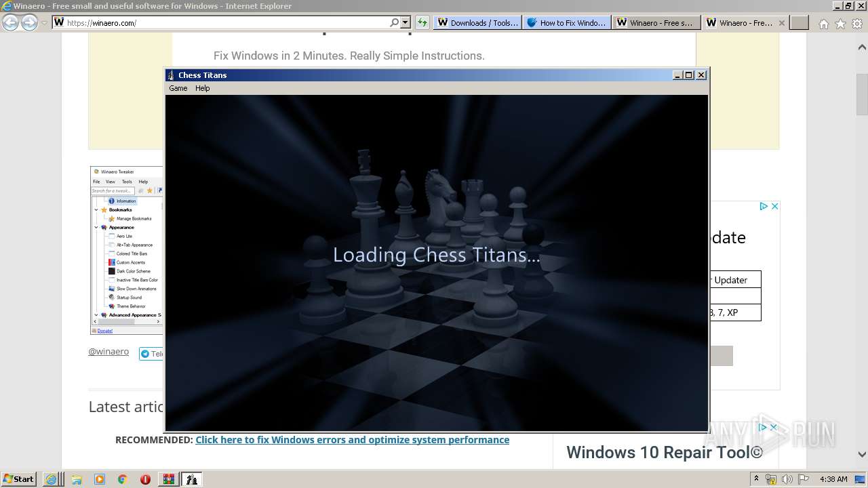The height and width of the screenshot is (488, 868).
Task: Open a new blank tab
Action: point(800,22)
